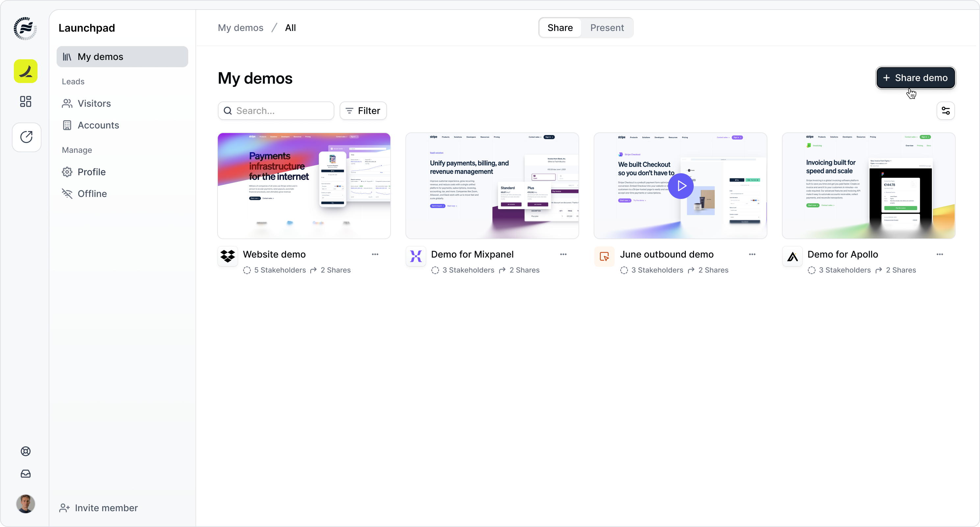Click the yellow workspace logo icon

(x=25, y=71)
